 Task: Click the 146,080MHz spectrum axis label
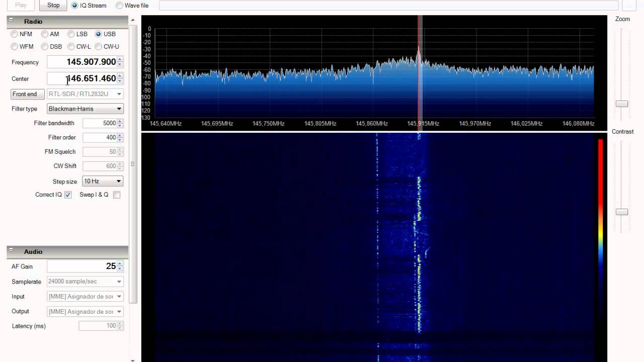click(578, 124)
